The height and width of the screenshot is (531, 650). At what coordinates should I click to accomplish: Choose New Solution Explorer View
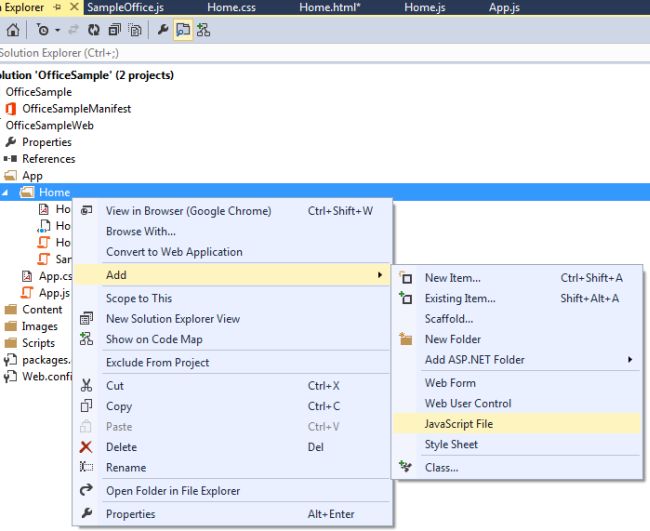[232, 319]
